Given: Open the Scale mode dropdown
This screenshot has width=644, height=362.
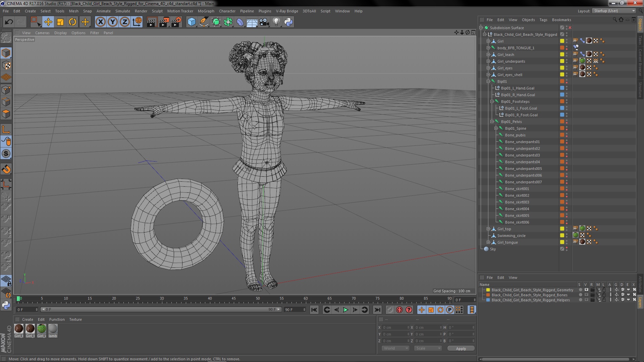Looking at the screenshot, I should click(428, 348).
